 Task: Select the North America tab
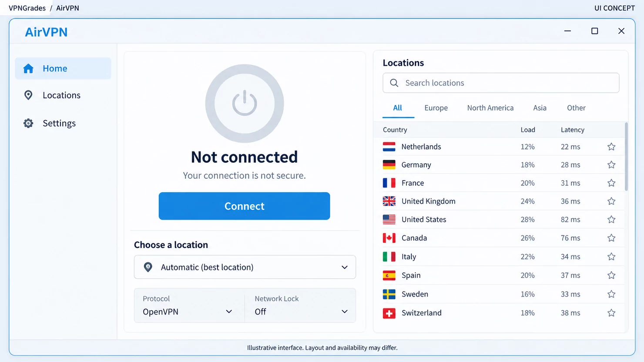pos(490,108)
